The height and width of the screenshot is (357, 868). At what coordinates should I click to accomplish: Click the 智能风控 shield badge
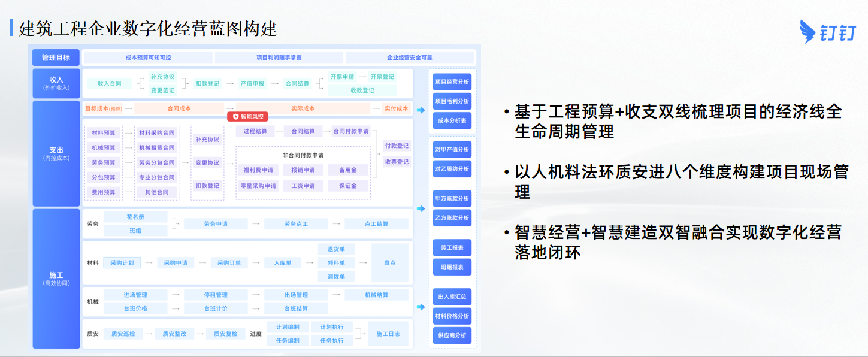click(247, 117)
